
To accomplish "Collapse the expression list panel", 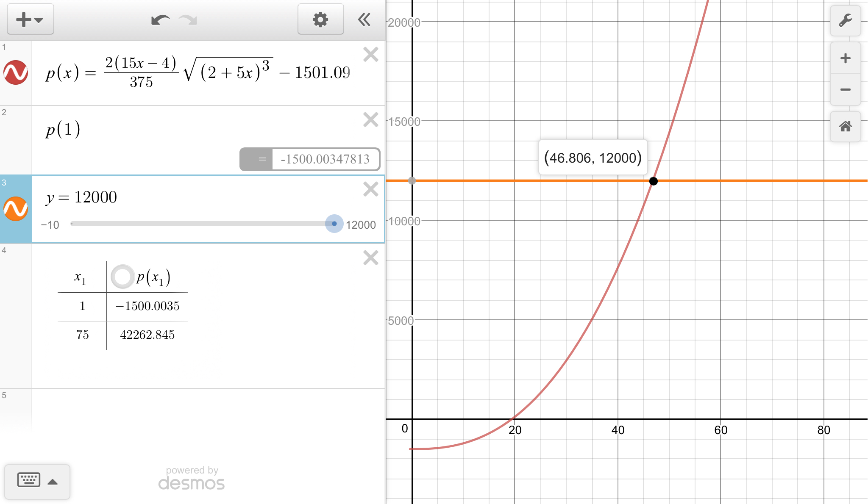I will pos(364,19).
